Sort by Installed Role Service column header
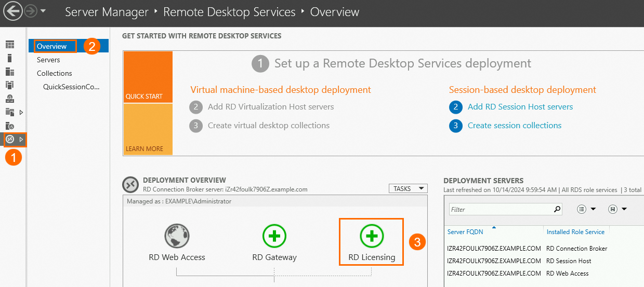 [575, 231]
